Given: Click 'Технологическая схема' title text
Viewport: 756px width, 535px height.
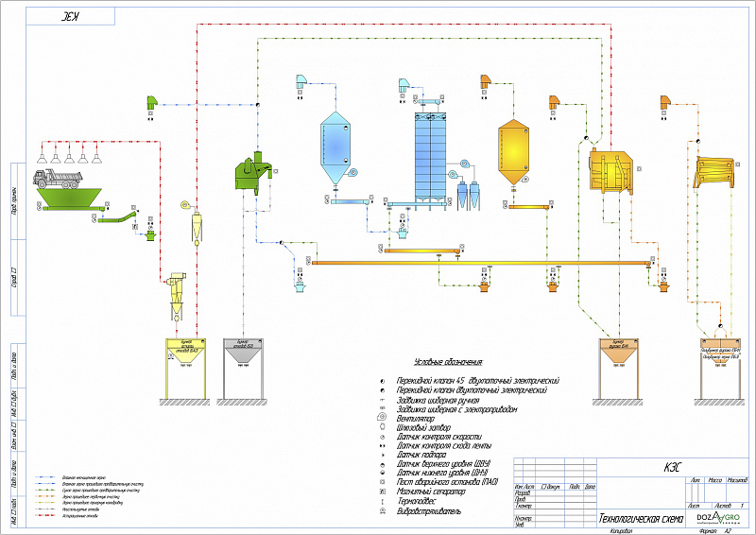Looking at the screenshot, I should tap(641, 519).
